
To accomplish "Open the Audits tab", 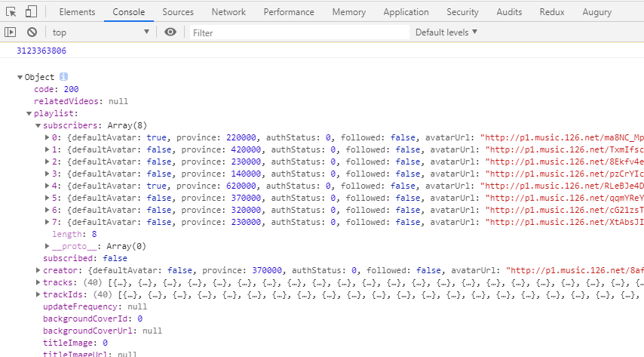I will (x=509, y=12).
